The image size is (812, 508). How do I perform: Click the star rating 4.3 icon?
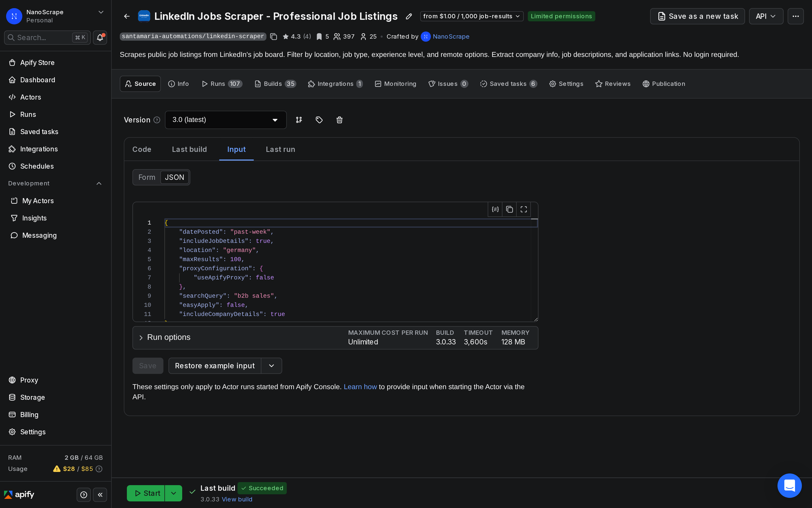coord(285,37)
